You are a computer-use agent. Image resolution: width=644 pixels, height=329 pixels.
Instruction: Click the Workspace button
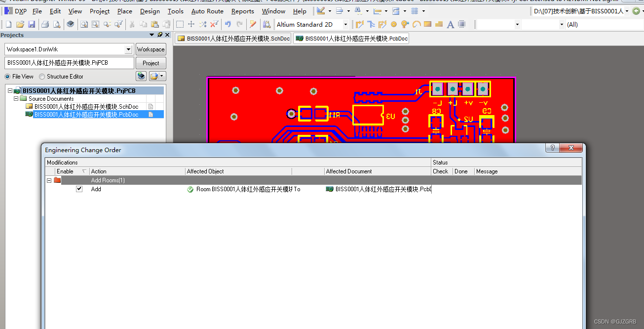point(151,49)
